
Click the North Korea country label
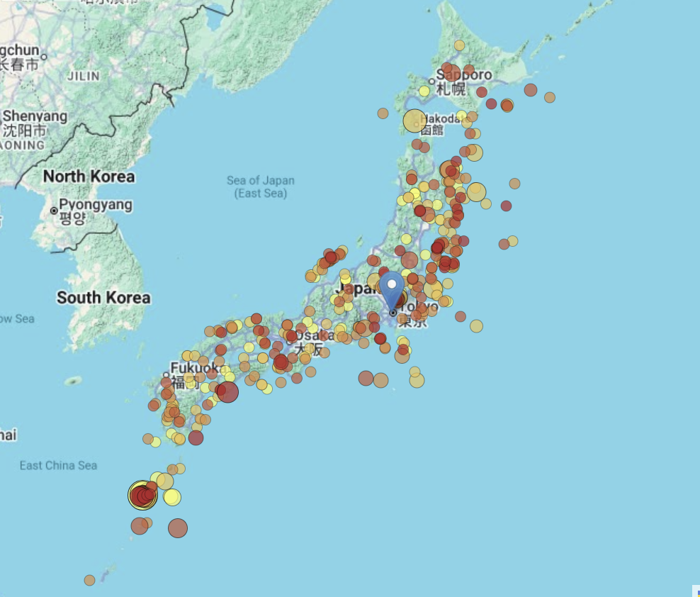click(89, 177)
